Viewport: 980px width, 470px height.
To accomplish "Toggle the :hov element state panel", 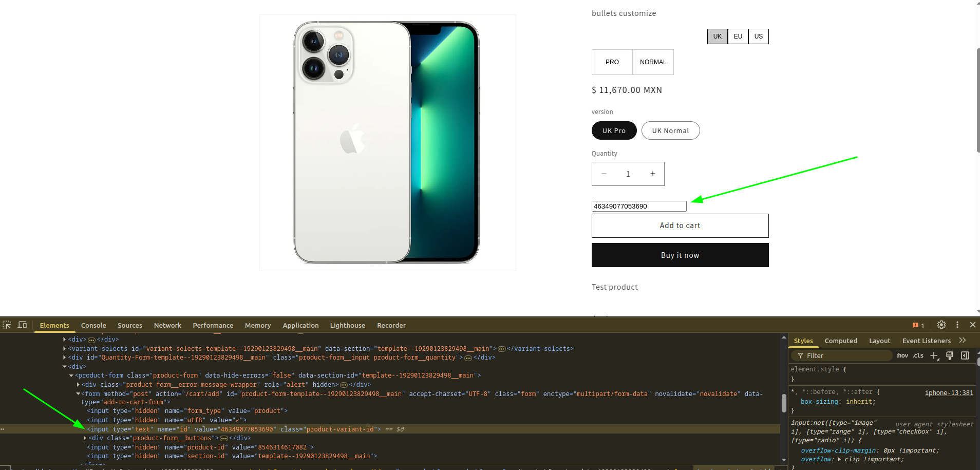I will coord(902,355).
